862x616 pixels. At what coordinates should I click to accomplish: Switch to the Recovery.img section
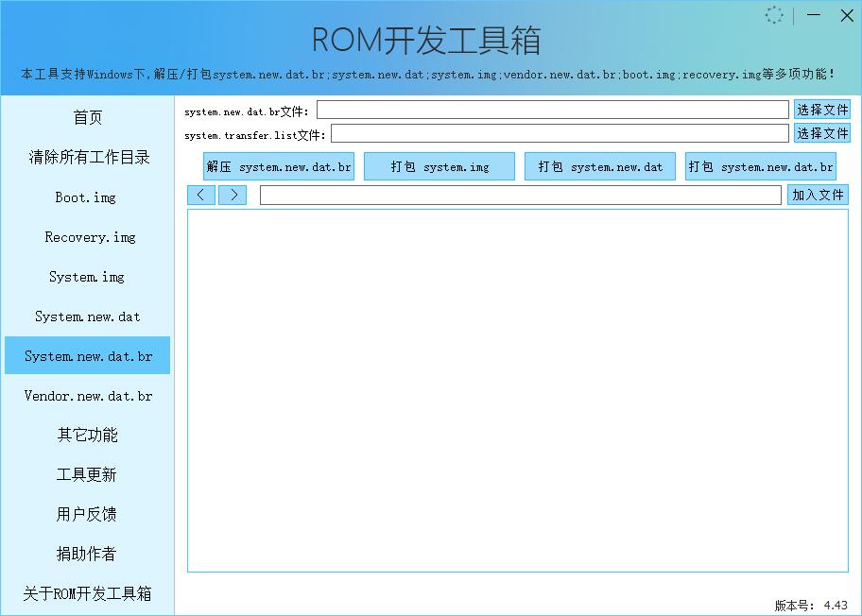85,236
